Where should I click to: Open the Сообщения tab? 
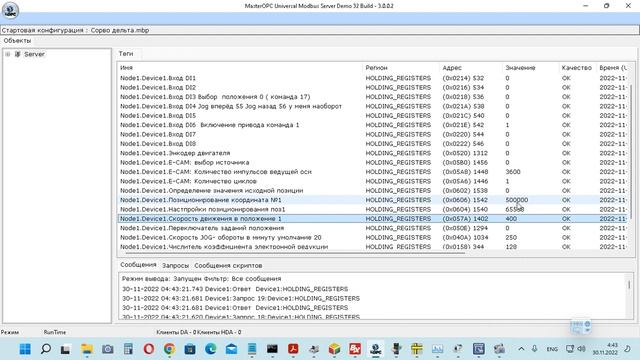(x=138, y=265)
